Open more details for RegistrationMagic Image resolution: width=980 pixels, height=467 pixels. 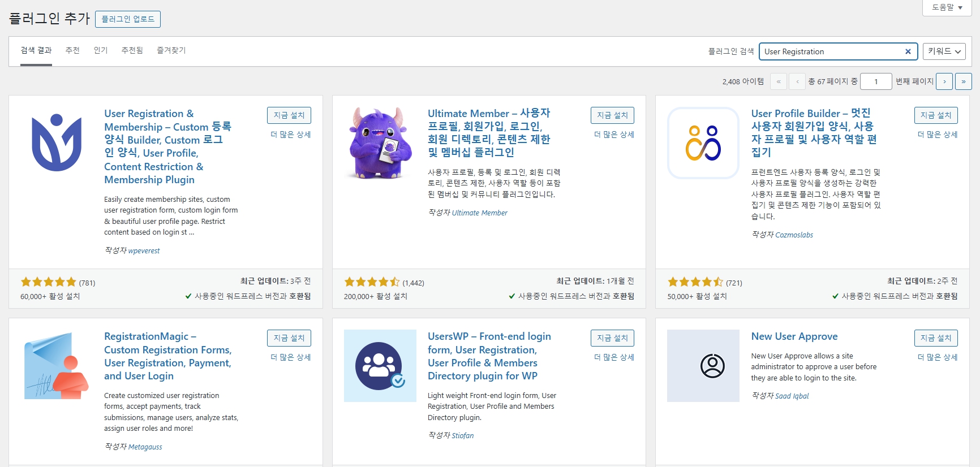click(x=291, y=357)
